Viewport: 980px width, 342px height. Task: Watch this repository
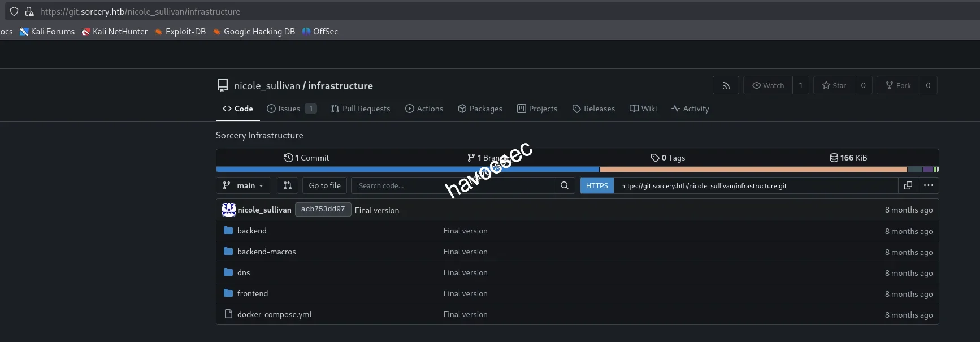point(768,85)
